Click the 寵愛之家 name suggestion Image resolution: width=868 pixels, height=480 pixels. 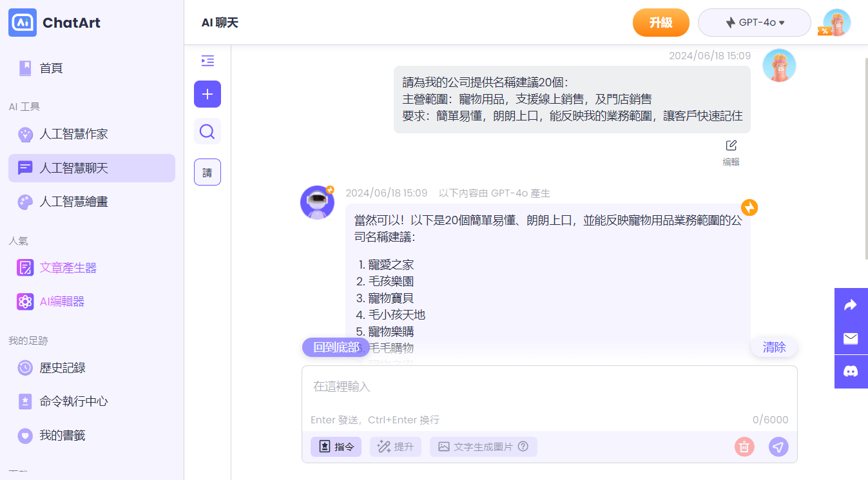391,265
